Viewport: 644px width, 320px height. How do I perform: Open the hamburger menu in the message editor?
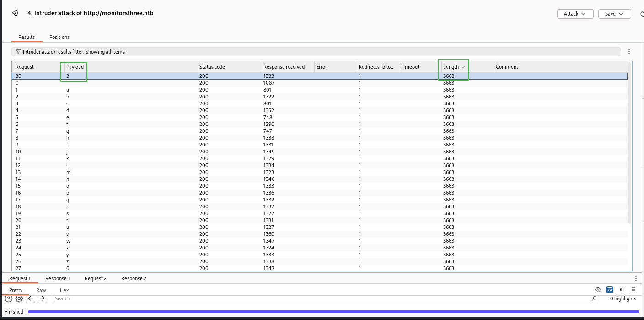(x=633, y=289)
